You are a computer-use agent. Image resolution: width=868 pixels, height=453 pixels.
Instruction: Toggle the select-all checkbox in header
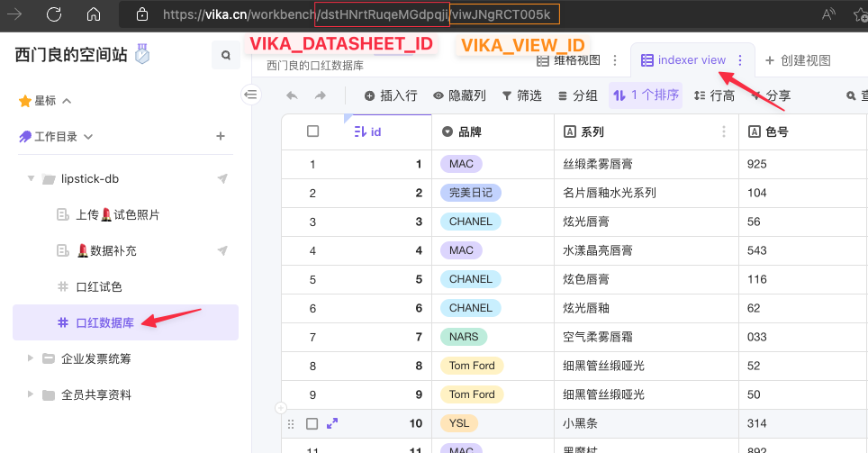click(312, 131)
